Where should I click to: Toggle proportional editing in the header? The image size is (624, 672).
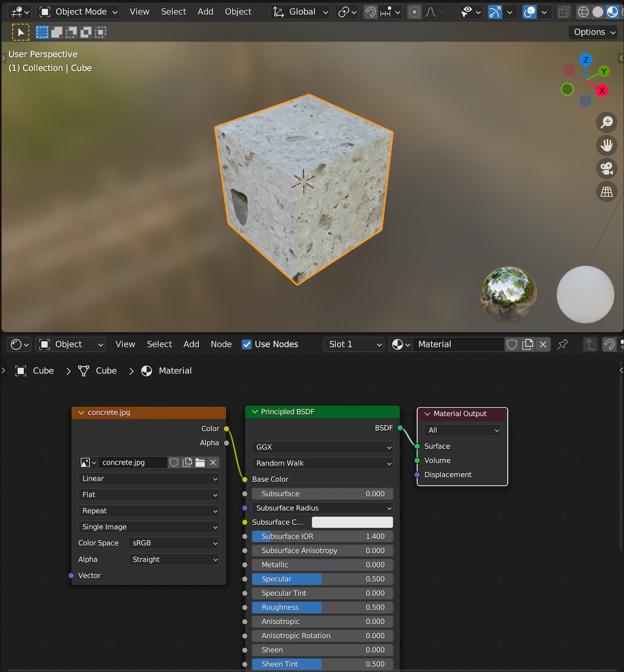(x=414, y=12)
